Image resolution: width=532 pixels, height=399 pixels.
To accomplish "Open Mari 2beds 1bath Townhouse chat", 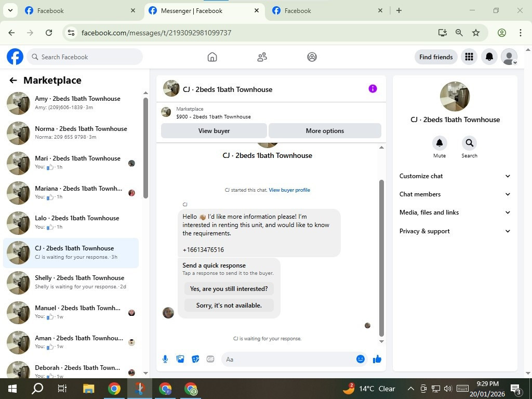I will 71,163.
